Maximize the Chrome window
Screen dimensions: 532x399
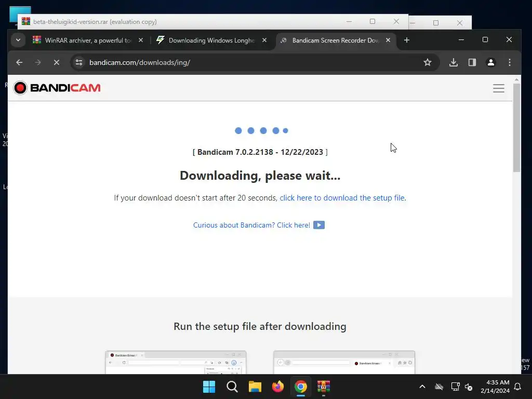tap(485, 39)
